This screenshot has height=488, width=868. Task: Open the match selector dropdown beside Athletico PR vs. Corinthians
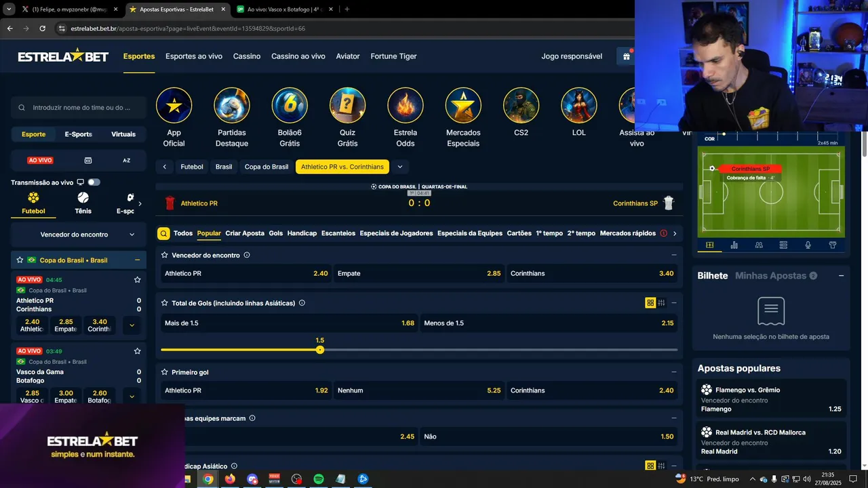point(400,167)
